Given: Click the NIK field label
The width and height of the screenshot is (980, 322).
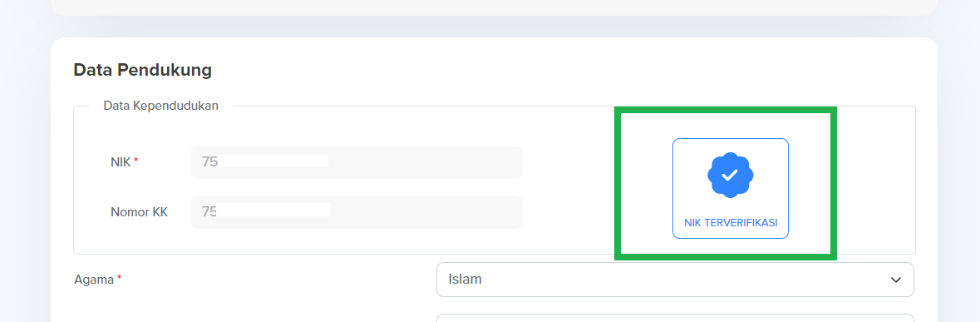Looking at the screenshot, I should (121, 162).
